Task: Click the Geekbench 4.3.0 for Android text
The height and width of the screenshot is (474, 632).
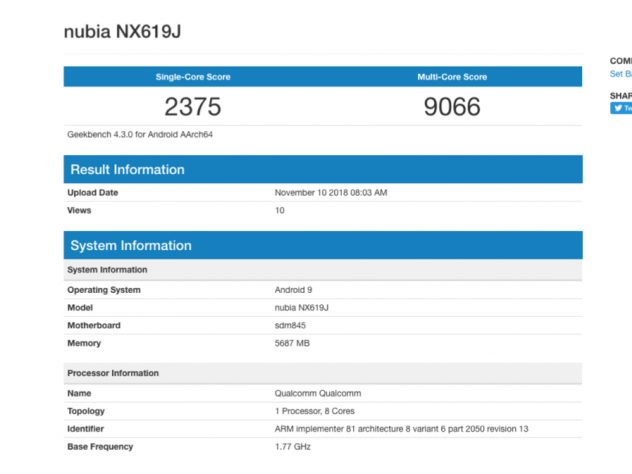Action: click(140, 134)
